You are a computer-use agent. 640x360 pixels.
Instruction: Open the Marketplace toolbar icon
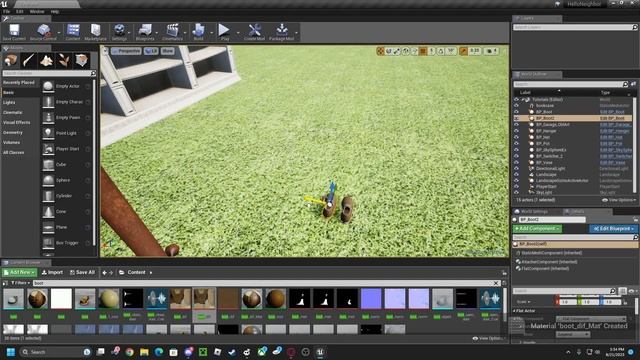coord(96,32)
